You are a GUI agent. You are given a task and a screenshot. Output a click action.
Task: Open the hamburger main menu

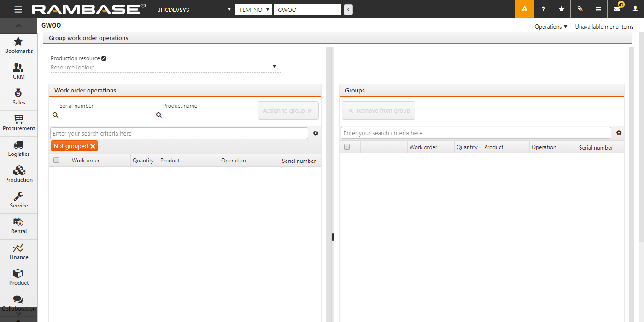18,9
